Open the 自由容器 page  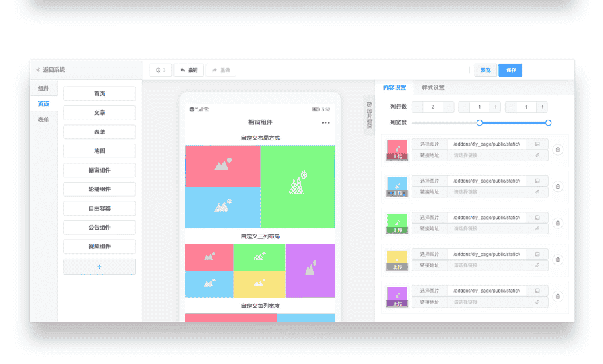click(x=99, y=208)
